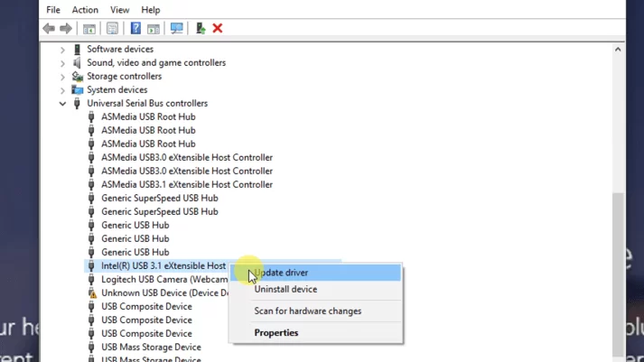Click the Back arrow in the toolbar
Viewport: 644px width, 362px height.
pos(49,28)
